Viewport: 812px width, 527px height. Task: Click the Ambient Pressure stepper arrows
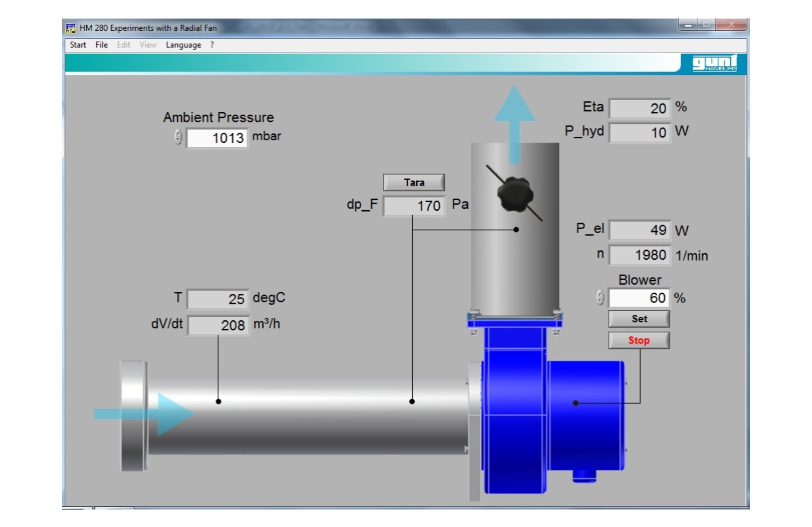pos(178,137)
